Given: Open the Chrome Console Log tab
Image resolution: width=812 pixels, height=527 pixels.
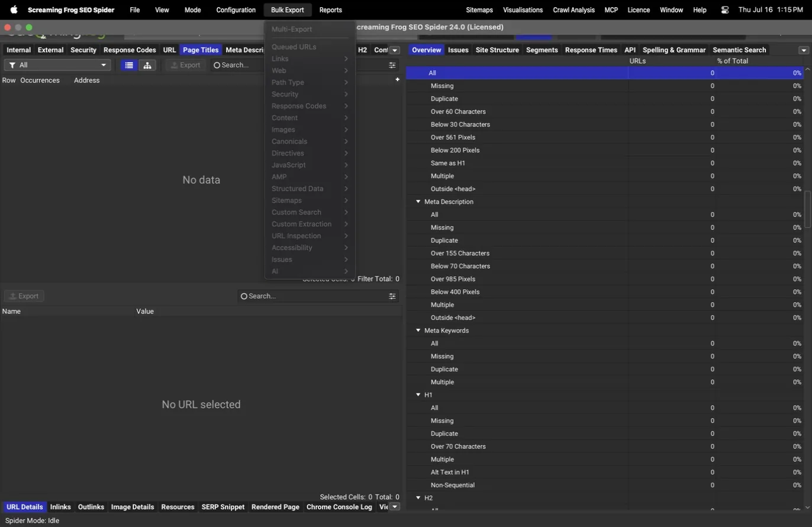Looking at the screenshot, I should (x=339, y=507).
